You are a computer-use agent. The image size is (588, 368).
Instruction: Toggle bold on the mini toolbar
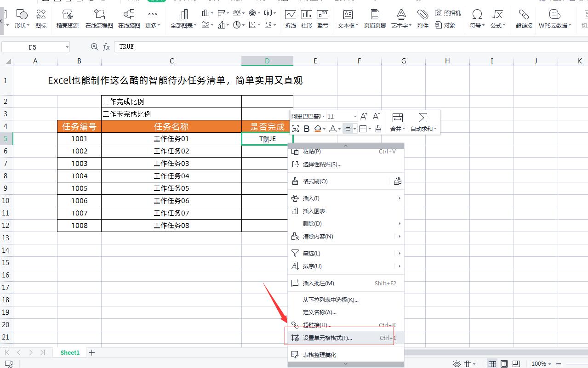point(307,129)
